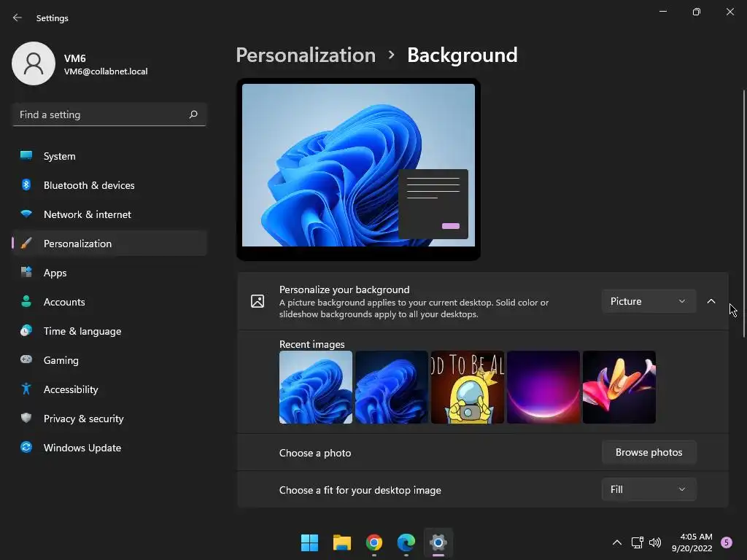Click the VM6 user avatar icon

tap(34, 63)
